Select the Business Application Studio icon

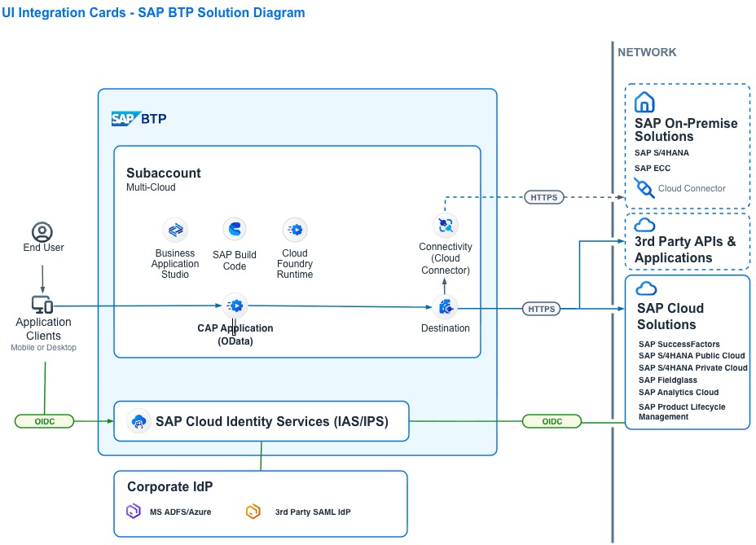[175, 231]
